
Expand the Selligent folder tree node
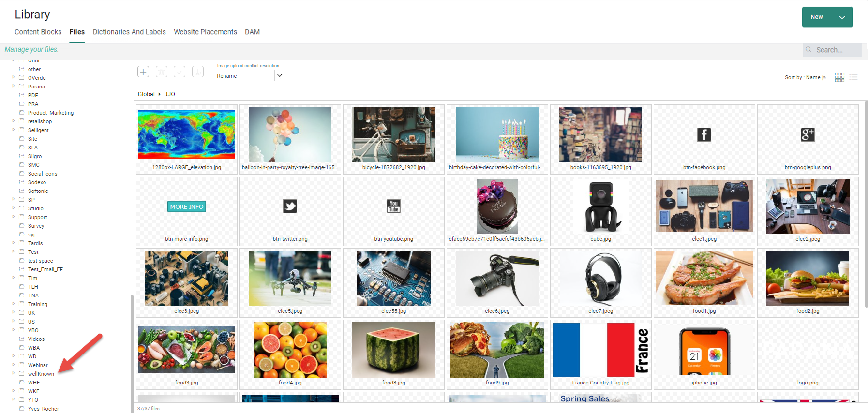pos(14,130)
